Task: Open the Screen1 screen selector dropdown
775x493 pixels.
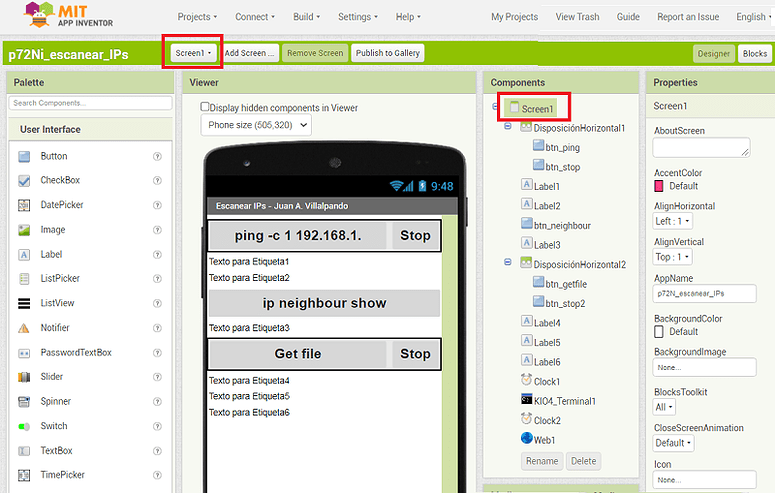Action: pyautogui.click(x=193, y=53)
